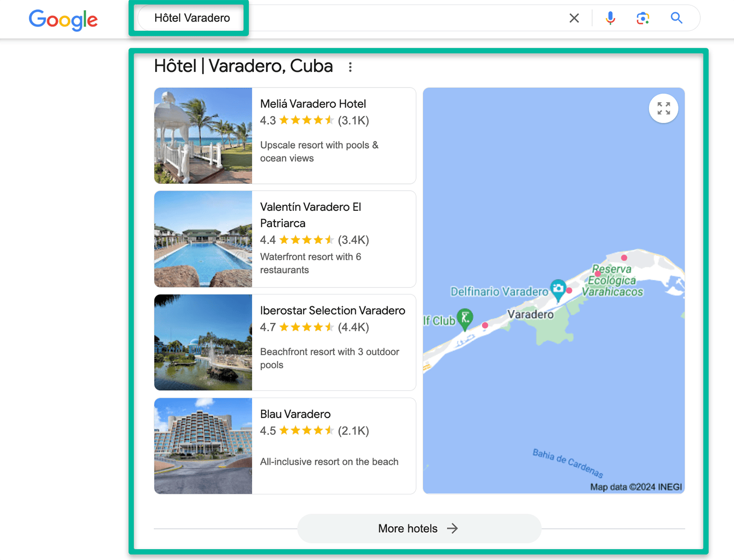Click 'Upscale resort with pools & ocean views'
Viewport: 734px width, 560px height.
coord(320,152)
